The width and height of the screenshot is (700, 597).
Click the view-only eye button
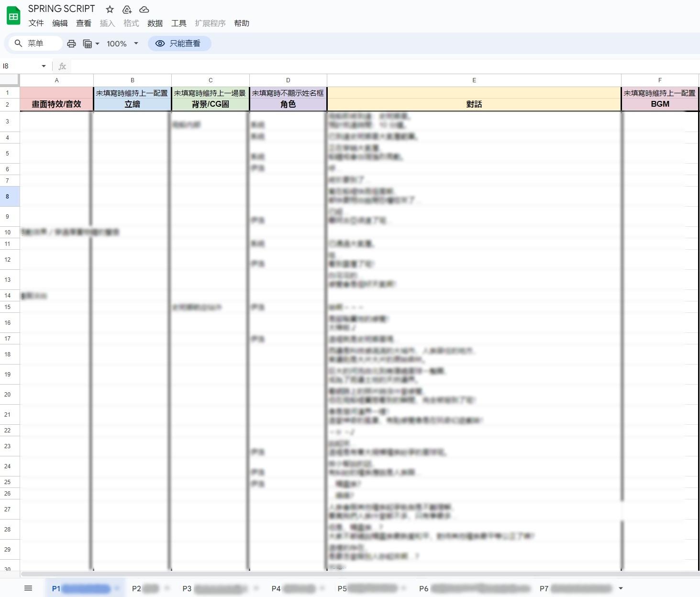[x=179, y=44]
